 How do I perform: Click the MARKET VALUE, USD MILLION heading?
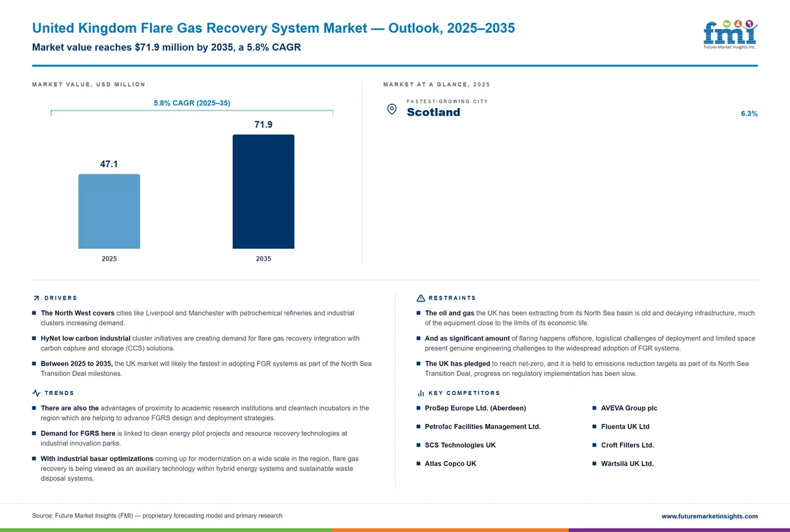[89, 84]
